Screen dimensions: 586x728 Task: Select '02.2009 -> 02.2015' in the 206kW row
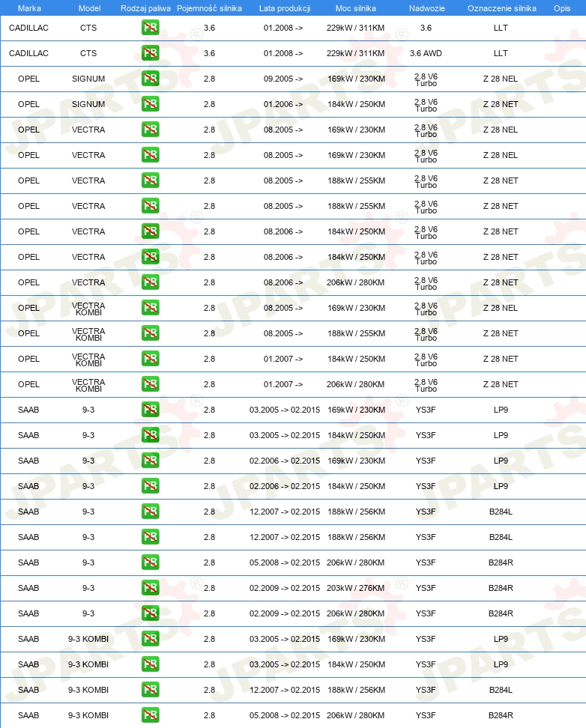click(285, 613)
